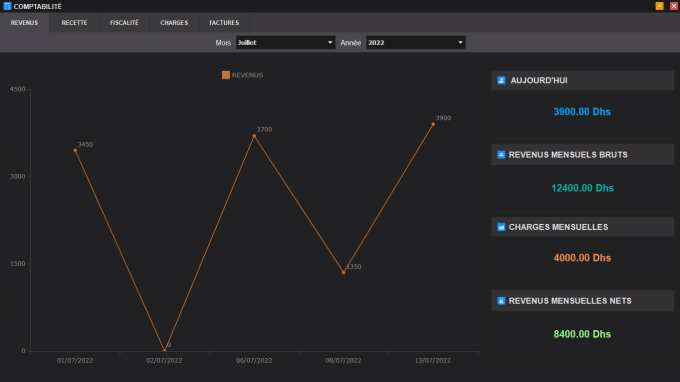The width and height of the screenshot is (680, 382).
Task: Click the 4000.00 Dhs charges value
Action: coord(582,258)
